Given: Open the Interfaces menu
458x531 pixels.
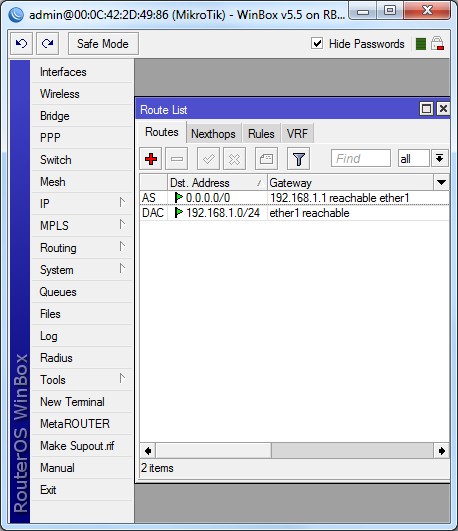Looking at the screenshot, I should (x=82, y=72).
